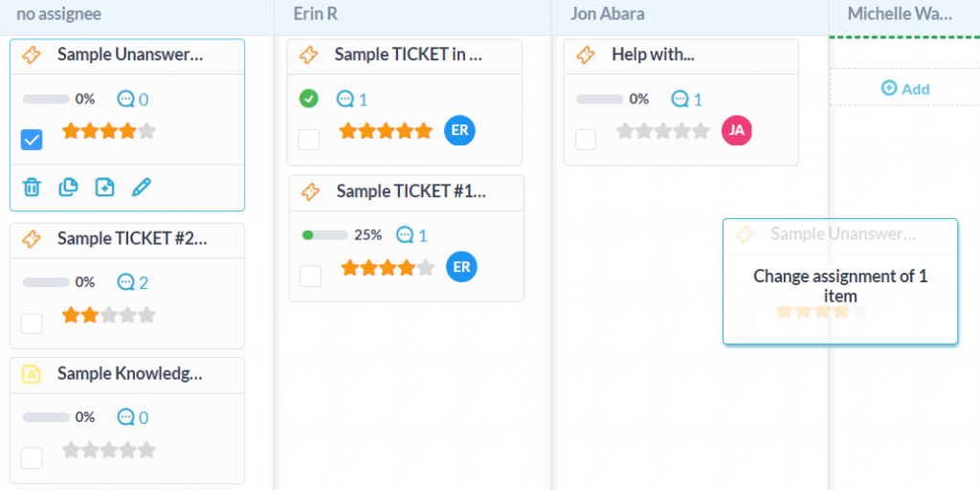The image size is (980, 490).
Task: Click the JA avatar on Help with... card
Action: [x=737, y=130]
